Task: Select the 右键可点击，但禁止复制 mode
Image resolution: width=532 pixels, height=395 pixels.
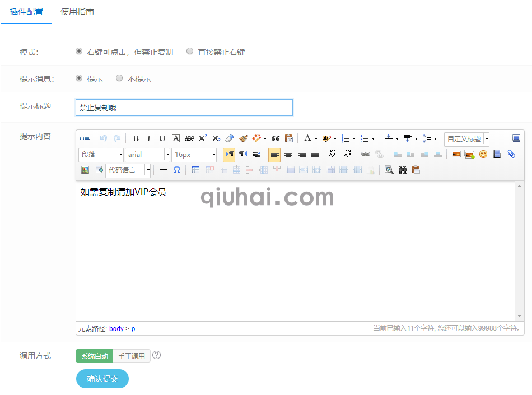Action: 80,52
